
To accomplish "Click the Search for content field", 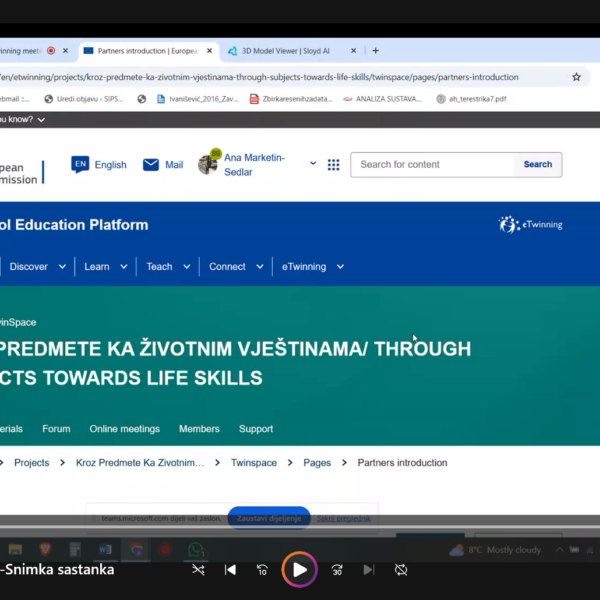I will [432, 165].
